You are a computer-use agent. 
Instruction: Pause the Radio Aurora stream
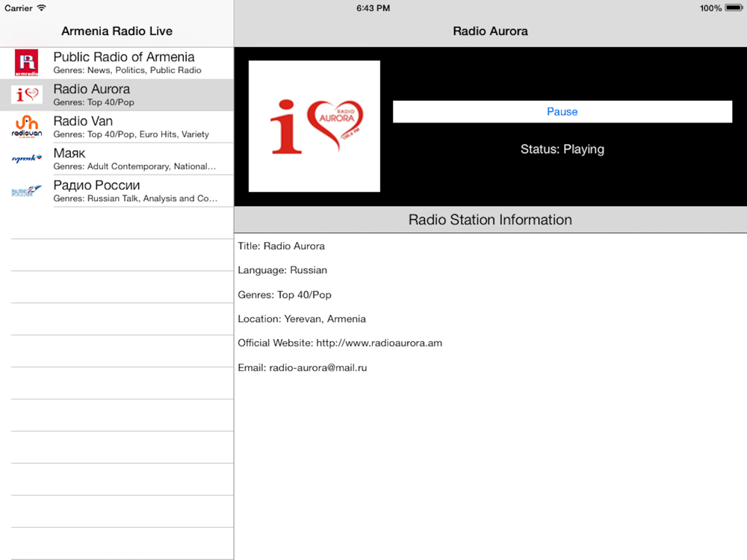click(x=562, y=111)
